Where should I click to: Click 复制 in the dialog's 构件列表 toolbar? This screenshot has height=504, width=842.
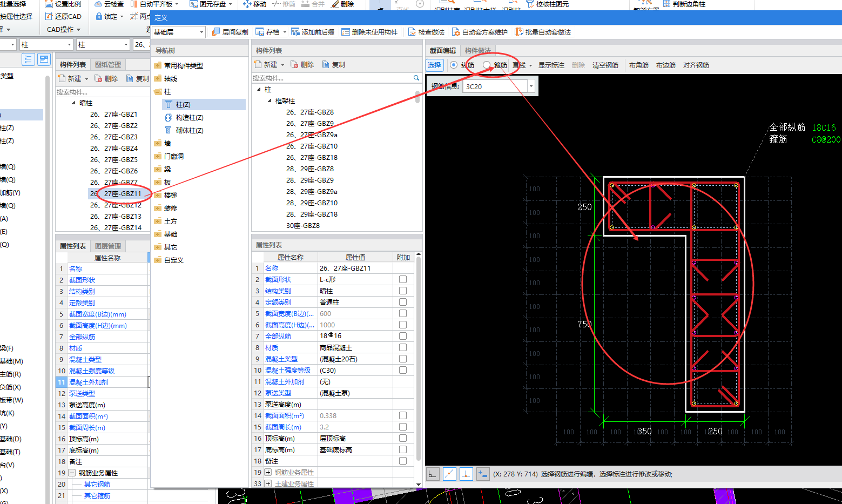pos(333,64)
